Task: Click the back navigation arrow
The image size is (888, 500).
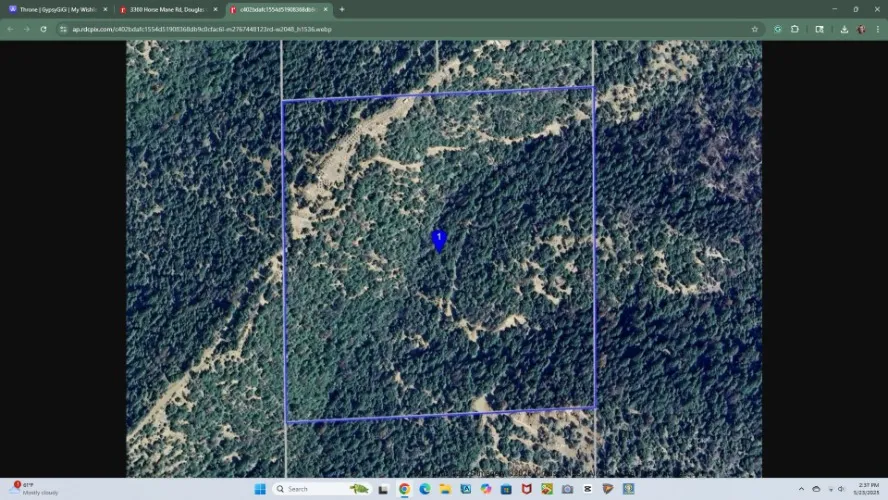Action: 11,29
